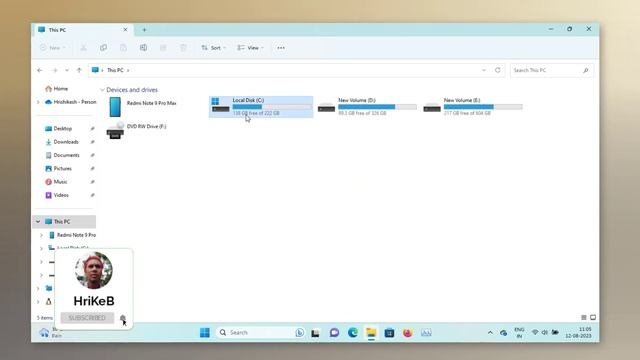Viewport: 640px width, 360px height.
Task: Unpin Desktop via its pin icon
Action: tap(93, 129)
